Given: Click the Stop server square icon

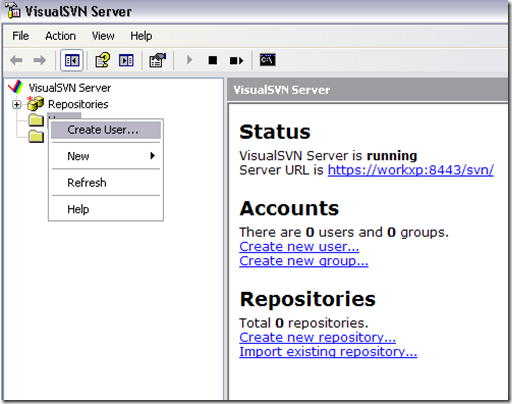Looking at the screenshot, I should [213, 60].
